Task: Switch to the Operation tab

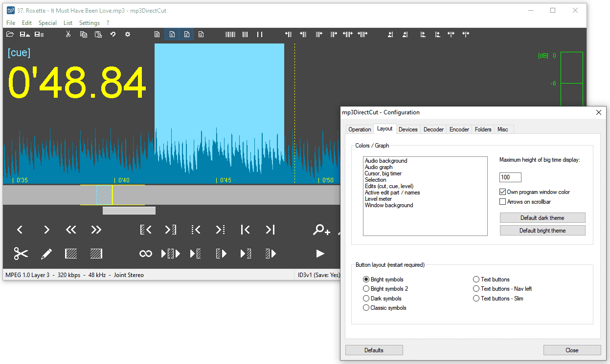Action: 360,129
